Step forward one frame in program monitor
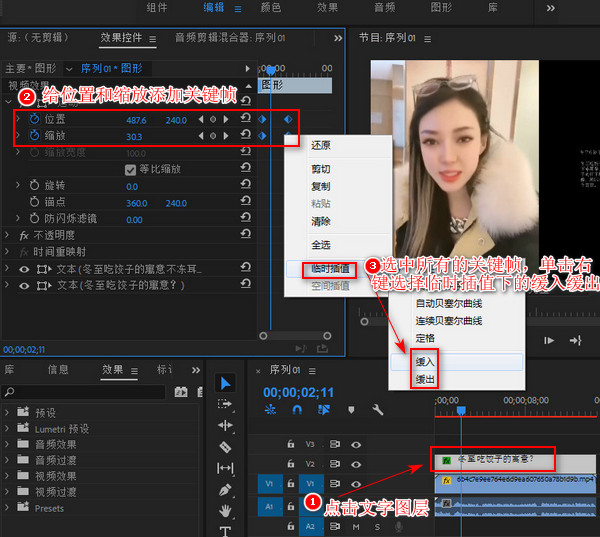This screenshot has height=537, width=600. [549, 340]
